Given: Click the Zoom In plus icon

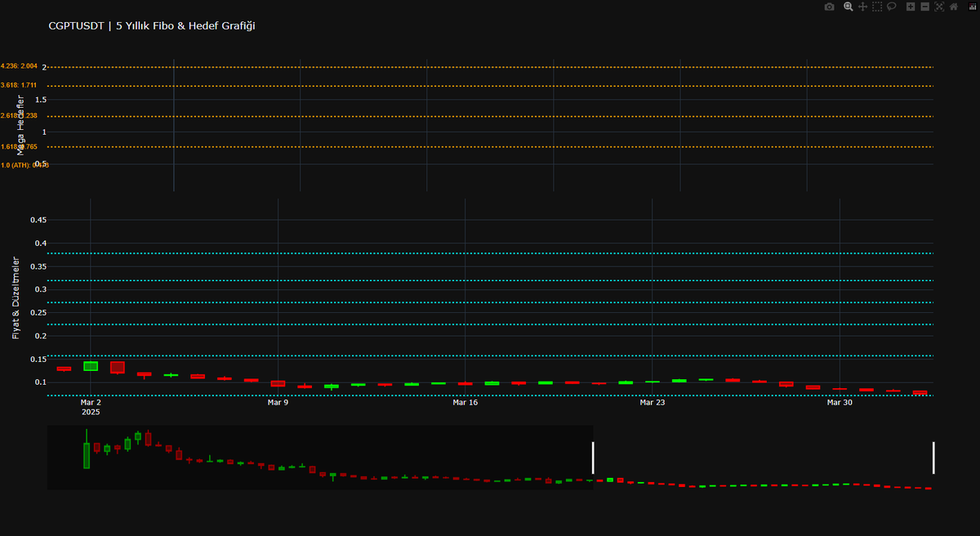Looking at the screenshot, I should coord(911,7).
